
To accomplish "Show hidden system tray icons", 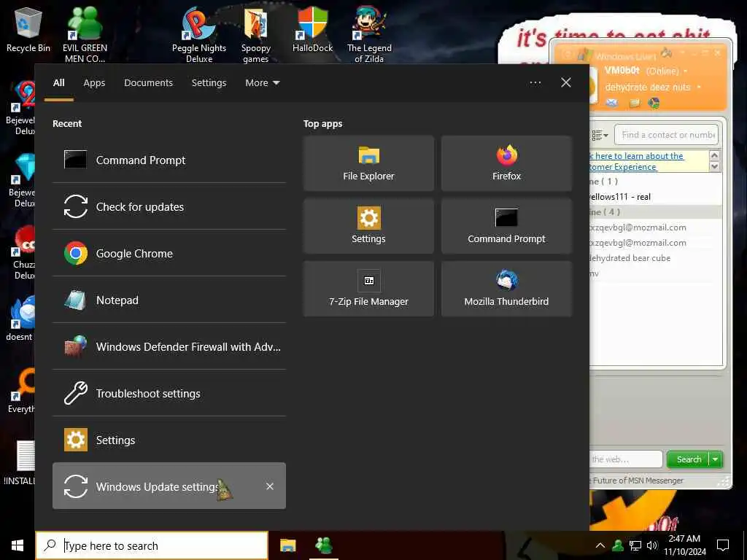I will click(x=600, y=545).
